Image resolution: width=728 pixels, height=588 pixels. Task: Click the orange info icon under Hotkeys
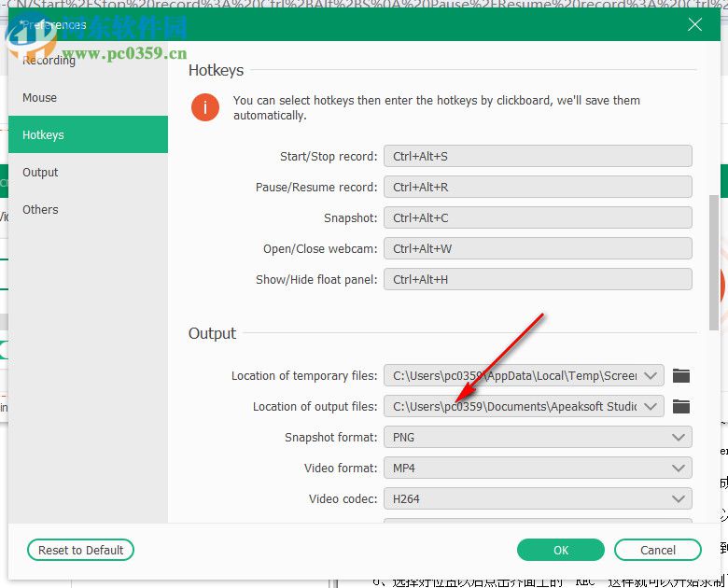[x=204, y=107]
